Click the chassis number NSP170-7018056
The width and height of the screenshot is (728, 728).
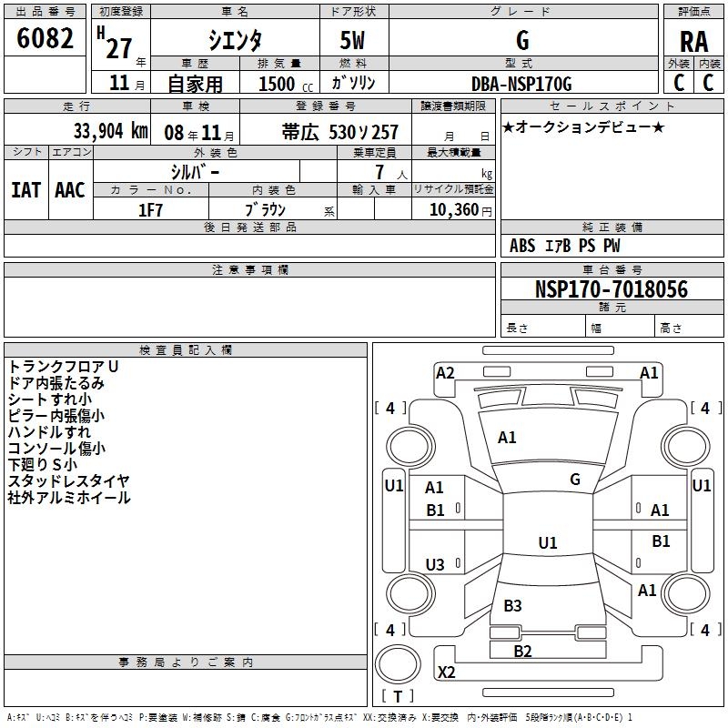[x=612, y=290]
